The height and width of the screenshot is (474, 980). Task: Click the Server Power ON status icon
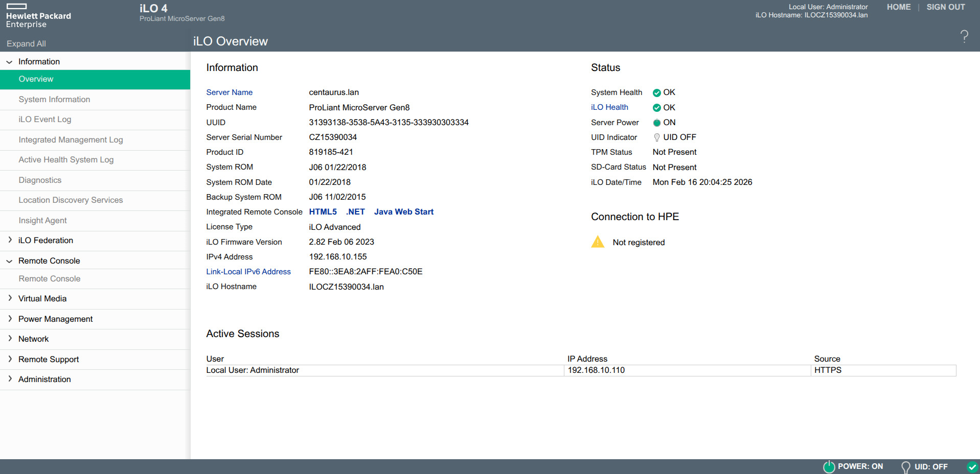(656, 123)
